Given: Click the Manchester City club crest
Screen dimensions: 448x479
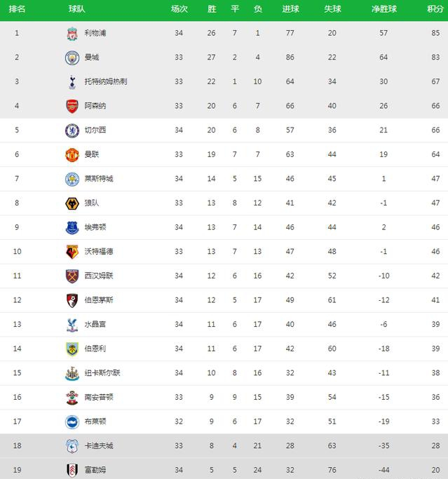Looking at the screenshot, I should [x=72, y=58].
